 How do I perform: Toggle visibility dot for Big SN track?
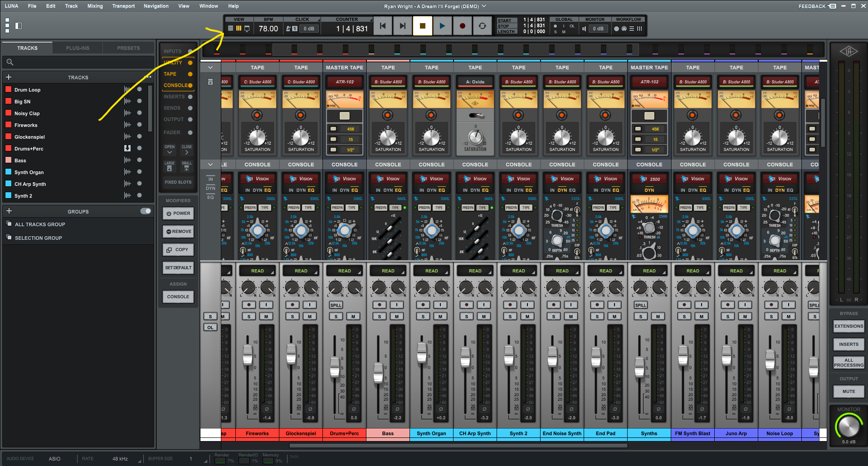click(139, 101)
